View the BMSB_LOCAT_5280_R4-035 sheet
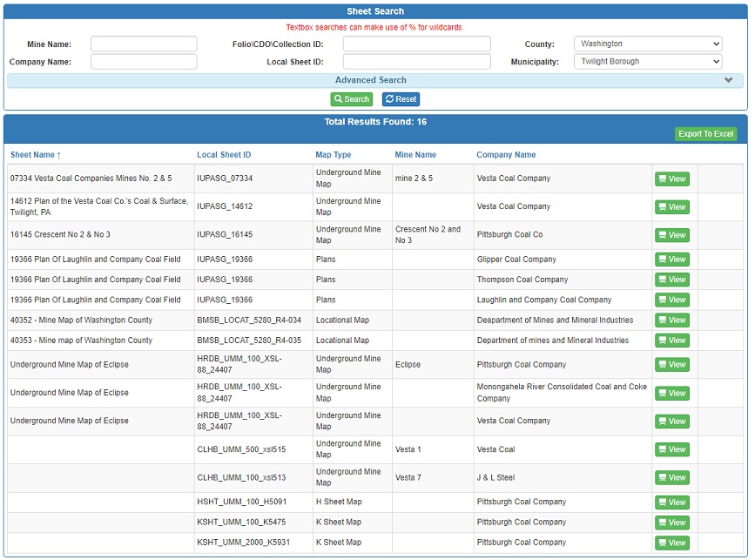The height and width of the screenshot is (560, 755). point(672,341)
